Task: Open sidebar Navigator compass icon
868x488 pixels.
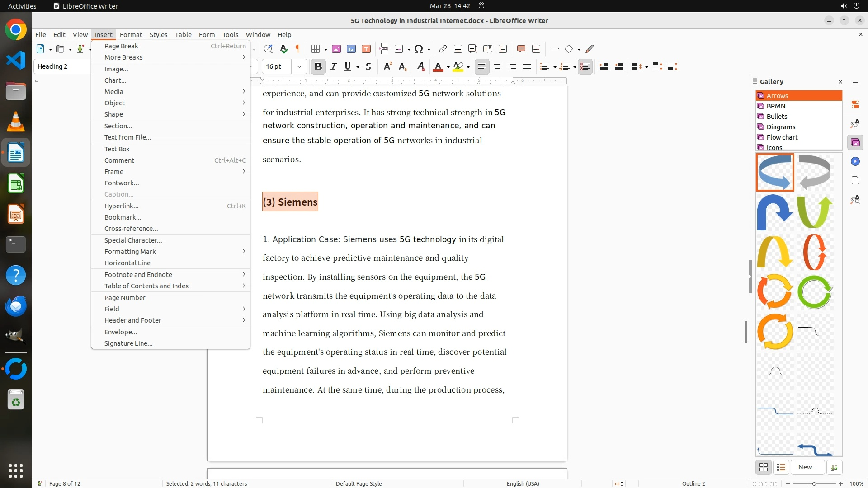Action: (855, 162)
